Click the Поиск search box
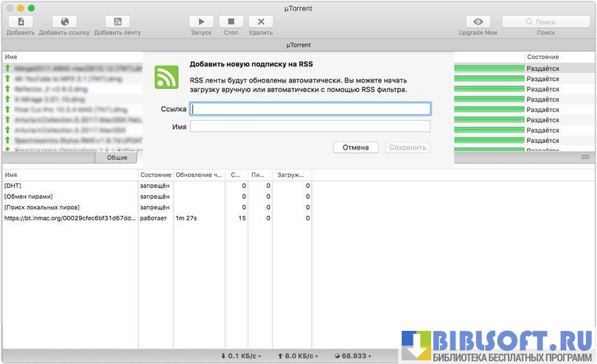 [x=545, y=22]
